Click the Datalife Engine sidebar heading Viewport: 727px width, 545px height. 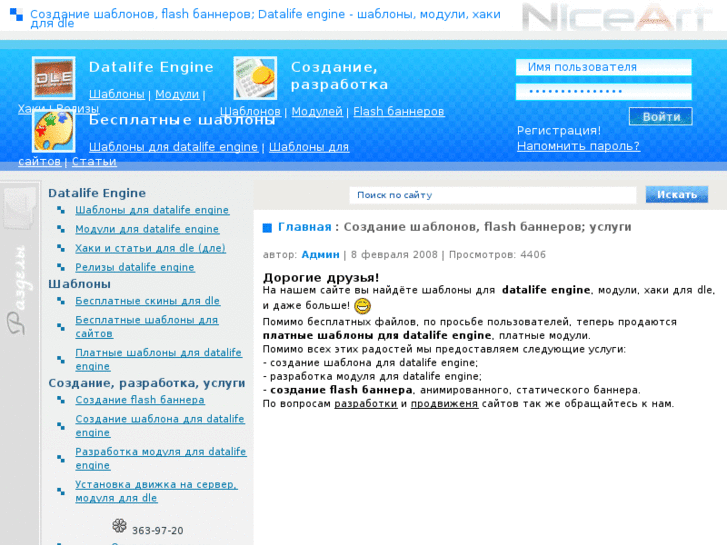[97, 193]
